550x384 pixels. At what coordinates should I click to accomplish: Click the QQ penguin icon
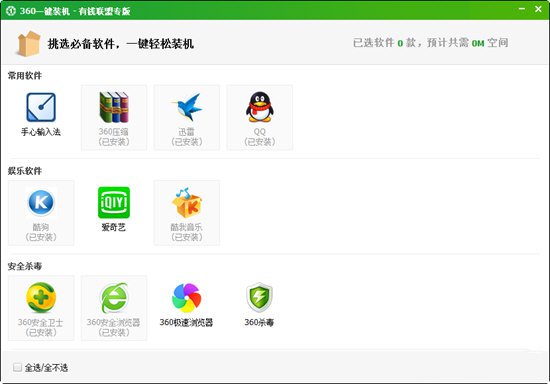260,107
